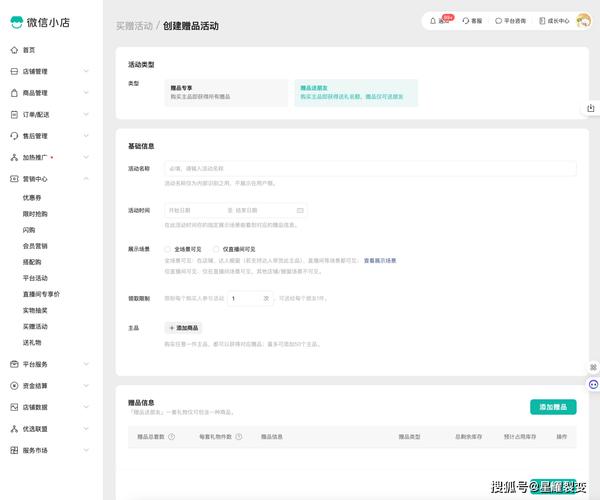Click the 添加商品 button under 主品
This screenshot has width=600, height=500.
(183, 328)
